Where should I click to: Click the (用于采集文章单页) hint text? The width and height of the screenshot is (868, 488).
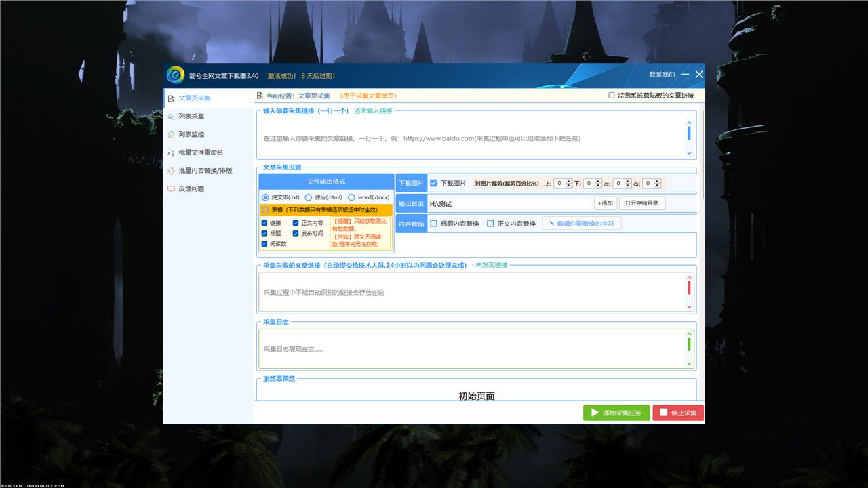[x=368, y=96]
